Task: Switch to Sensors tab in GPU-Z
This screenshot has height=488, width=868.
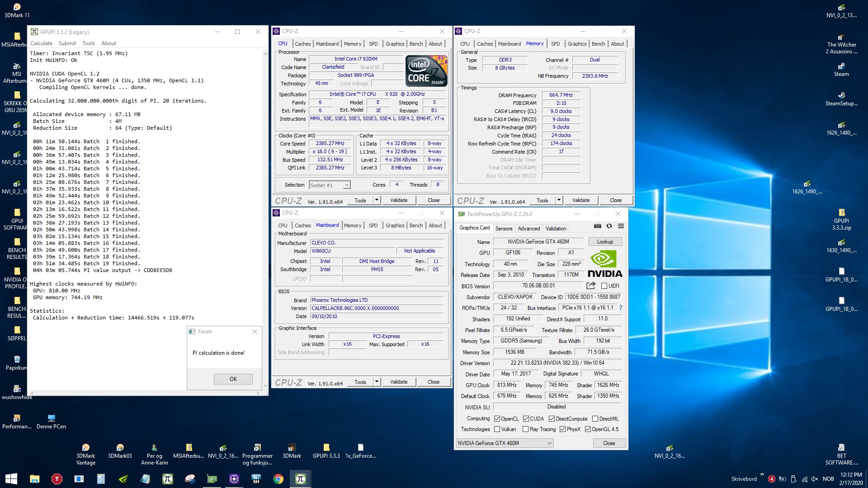Action: [x=504, y=229]
